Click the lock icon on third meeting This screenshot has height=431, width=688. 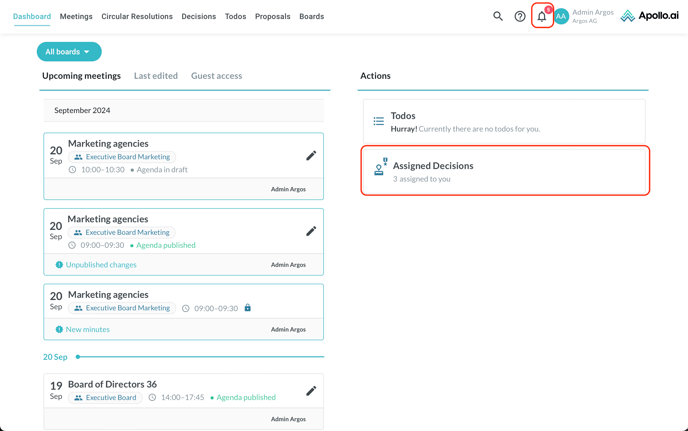pyautogui.click(x=248, y=308)
